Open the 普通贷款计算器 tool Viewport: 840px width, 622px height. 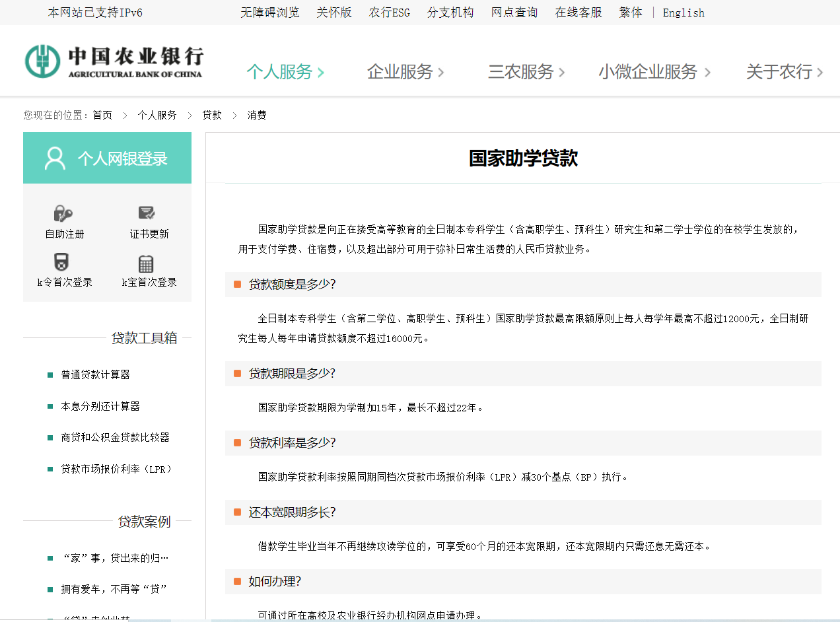click(96, 374)
